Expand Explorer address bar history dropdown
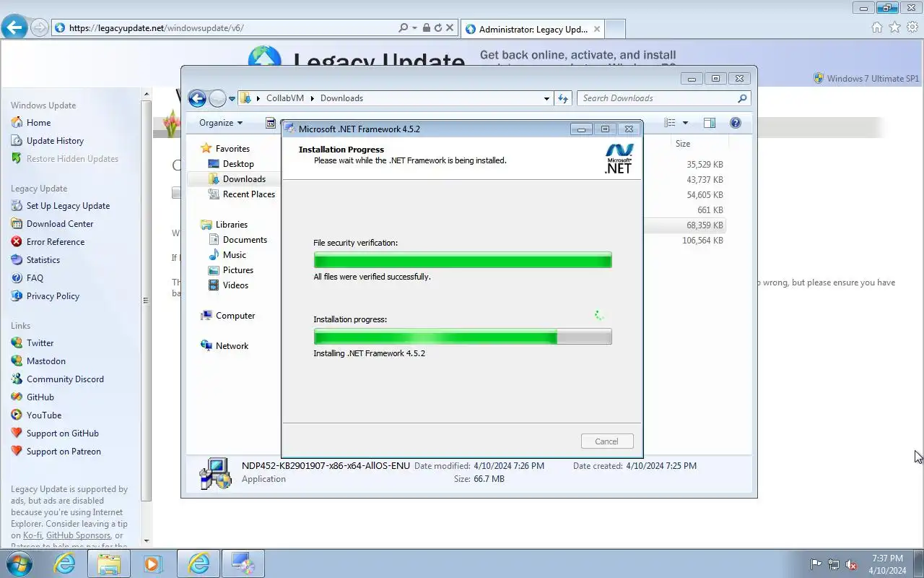Image resolution: width=924 pixels, height=578 pixels. pyautogui.click(x=546, y=98)
